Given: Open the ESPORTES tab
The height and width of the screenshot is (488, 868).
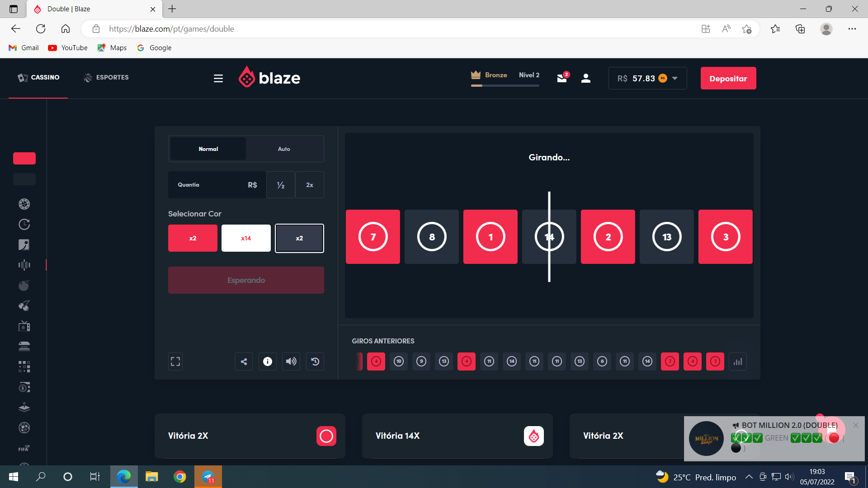Looking at the screenshot, I should point(106,78).
